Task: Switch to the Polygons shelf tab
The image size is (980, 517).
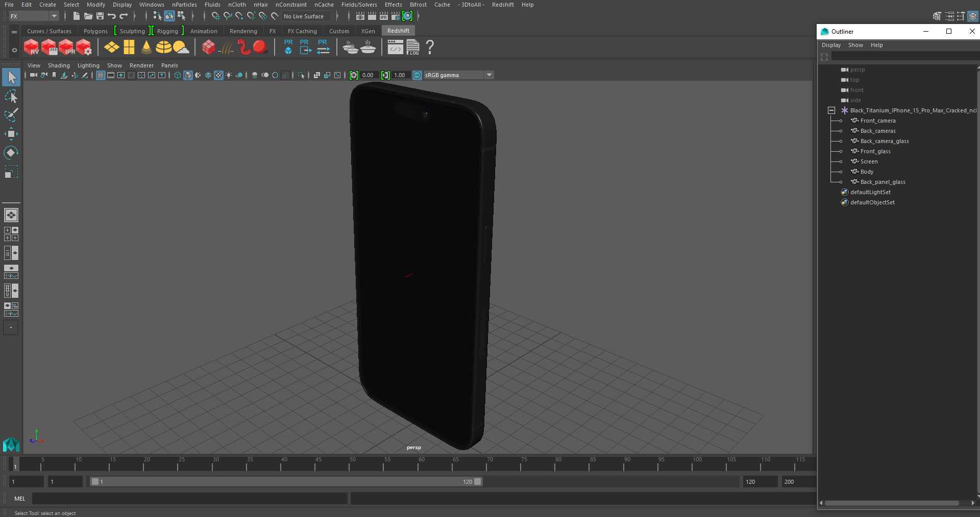Action: (x=95, y=31)
